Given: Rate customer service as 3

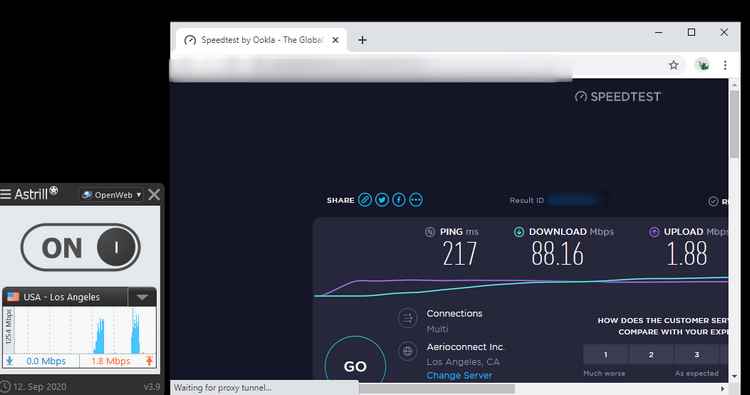Looking at the screenshot, I should click(696, 355).
